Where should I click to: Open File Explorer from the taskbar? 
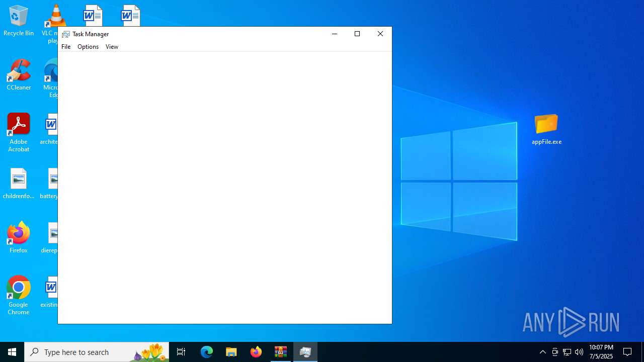tap(231, 352)
